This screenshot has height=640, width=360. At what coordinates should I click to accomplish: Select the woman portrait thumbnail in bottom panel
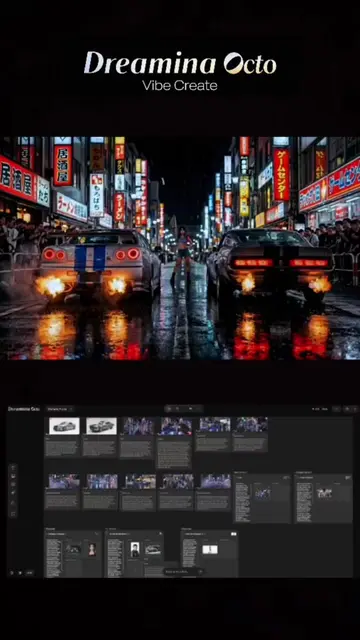92,549
